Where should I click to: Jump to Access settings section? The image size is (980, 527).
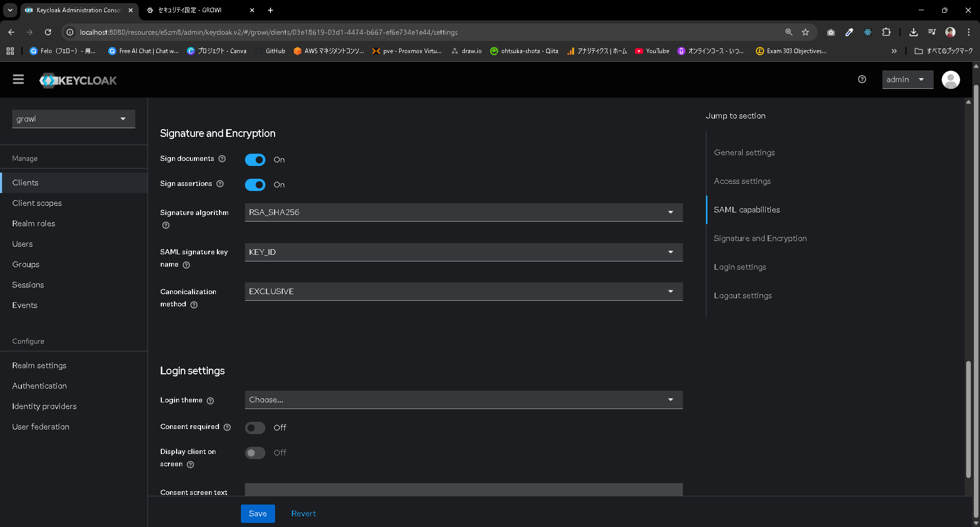742,181
